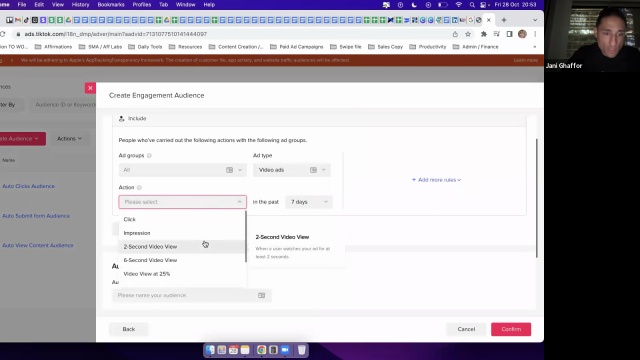Click the Spotlight search icon in menu bar

point(472,4)
